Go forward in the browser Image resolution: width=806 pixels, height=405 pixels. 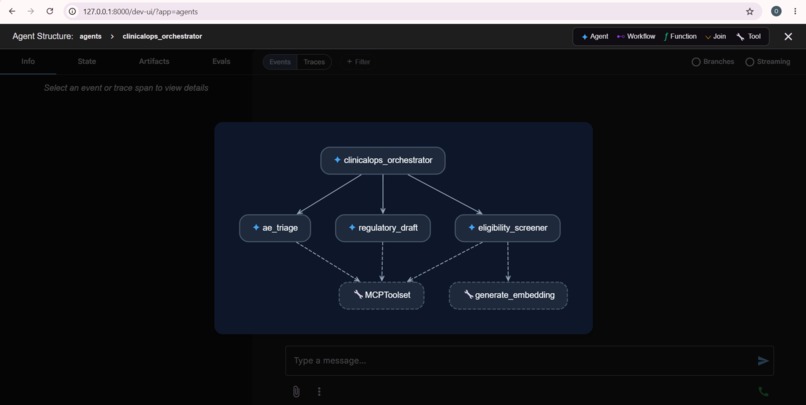pyautogui.click(x=31, y=11)
